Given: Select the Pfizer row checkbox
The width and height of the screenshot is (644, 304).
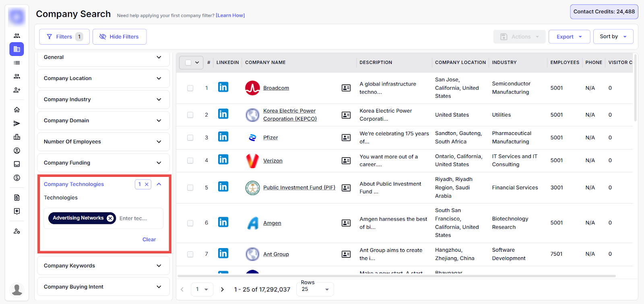Looking at the screenshot, I should click(190, 138).
